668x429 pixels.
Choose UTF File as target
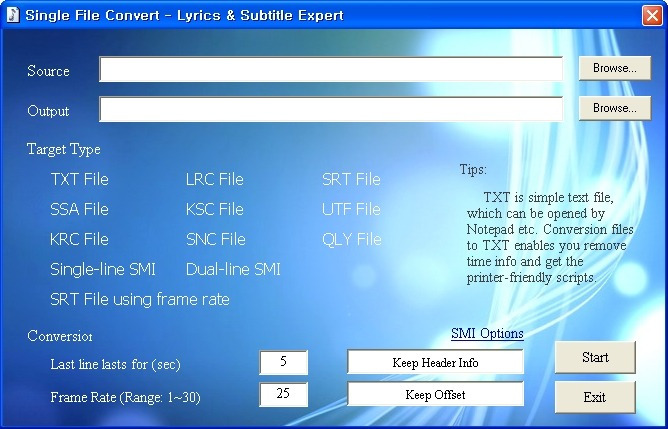pyautogui.click(x=351, y=209)
